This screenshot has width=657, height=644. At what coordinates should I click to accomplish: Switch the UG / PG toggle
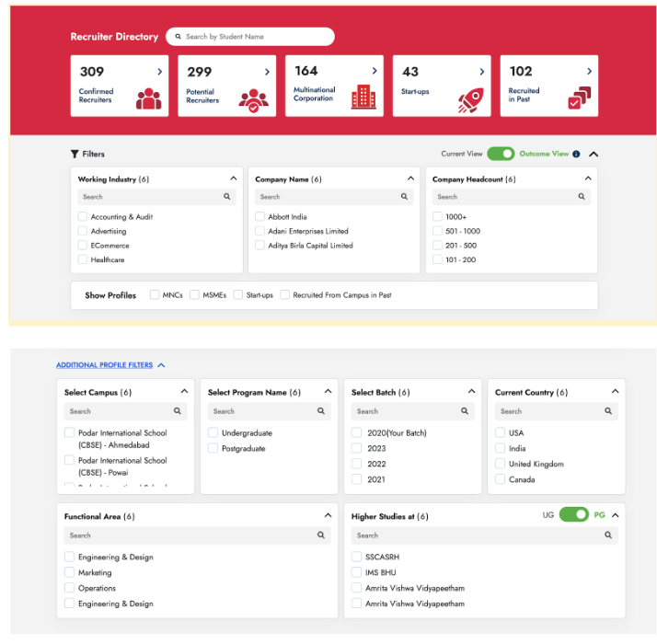pos(574,515)
